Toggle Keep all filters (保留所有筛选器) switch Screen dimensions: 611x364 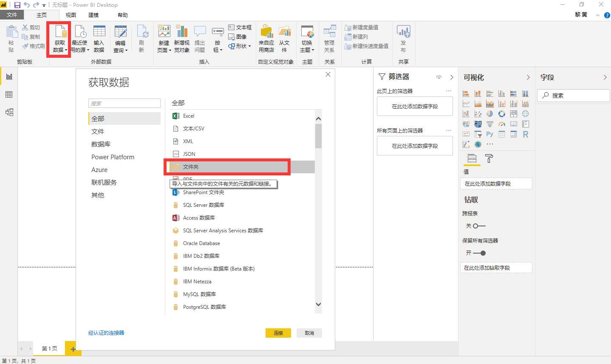click(x=479, y=253)
